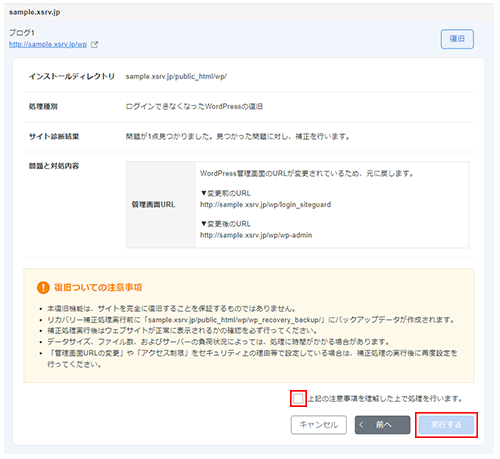Click the orange warning icon in notice
500x459 pixels.
43,287
